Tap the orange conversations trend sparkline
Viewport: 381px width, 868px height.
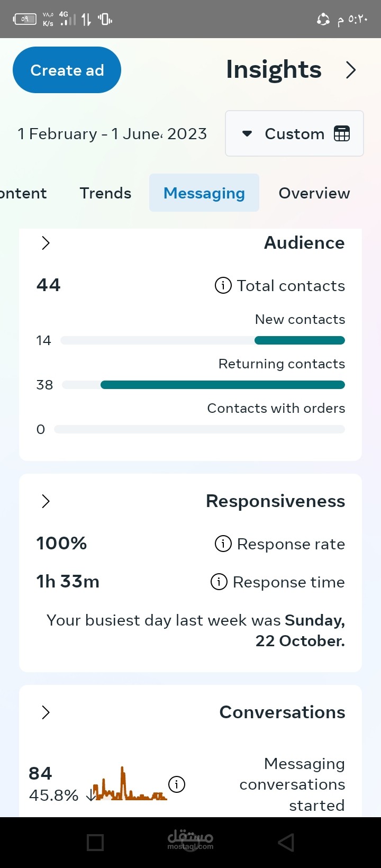(130, 786)
